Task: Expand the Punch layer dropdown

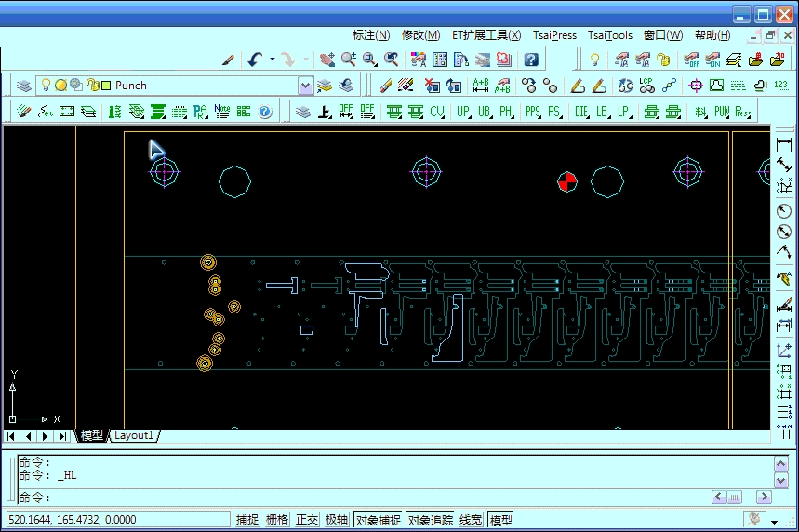Action: [x=305, y=86]
